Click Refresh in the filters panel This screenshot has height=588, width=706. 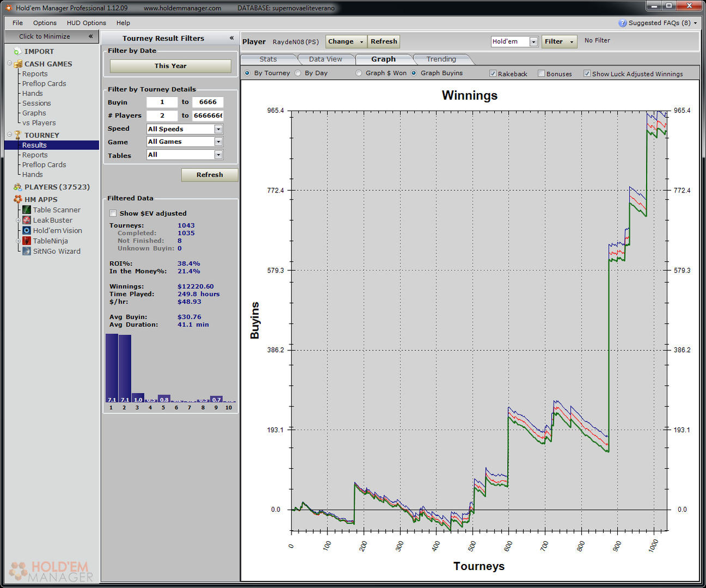[x=210, y=175]
